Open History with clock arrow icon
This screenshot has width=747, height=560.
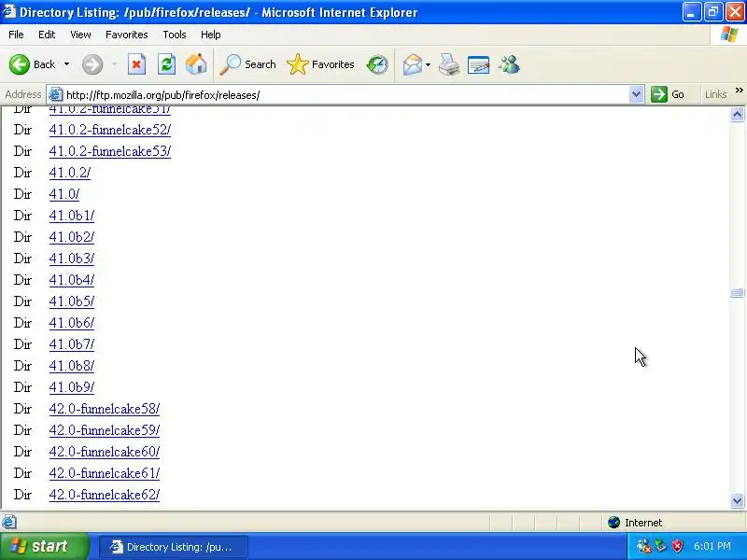377,64
